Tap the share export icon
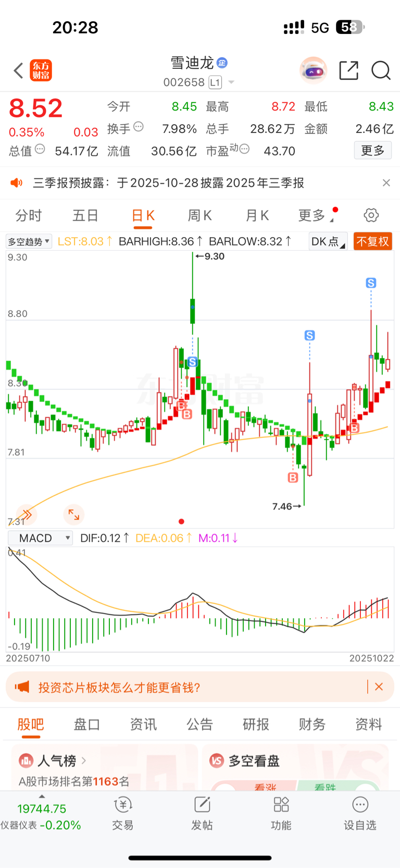Image resolution: width=400 pixels, height=868 pixels. [x=348, y=70]
